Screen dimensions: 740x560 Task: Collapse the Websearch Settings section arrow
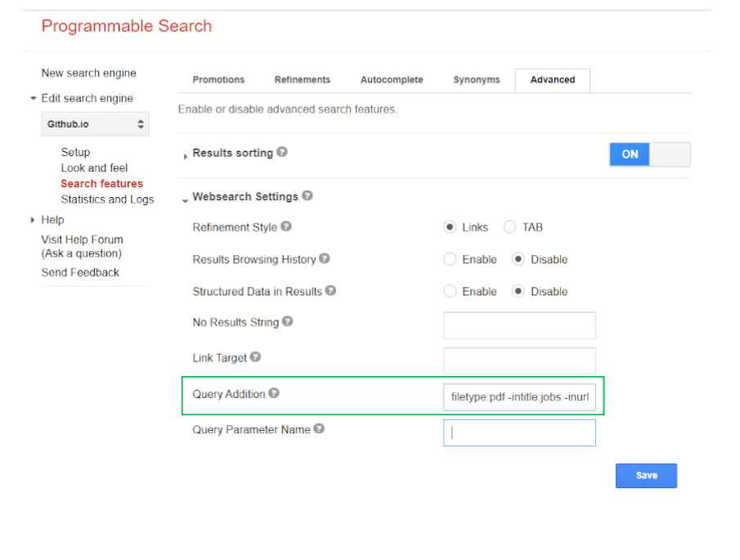pos(185,201)
